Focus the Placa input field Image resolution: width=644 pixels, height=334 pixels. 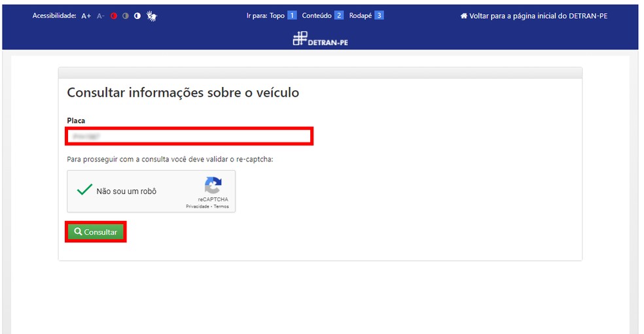189,136
